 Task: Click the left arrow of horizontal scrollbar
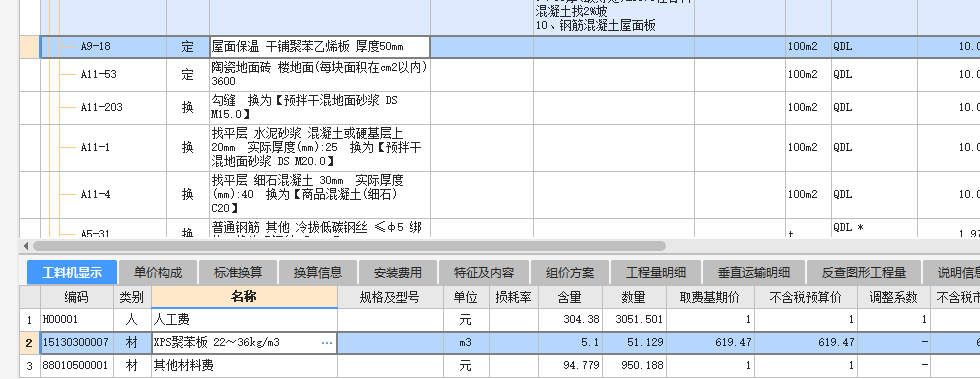(x=26, y=246)
